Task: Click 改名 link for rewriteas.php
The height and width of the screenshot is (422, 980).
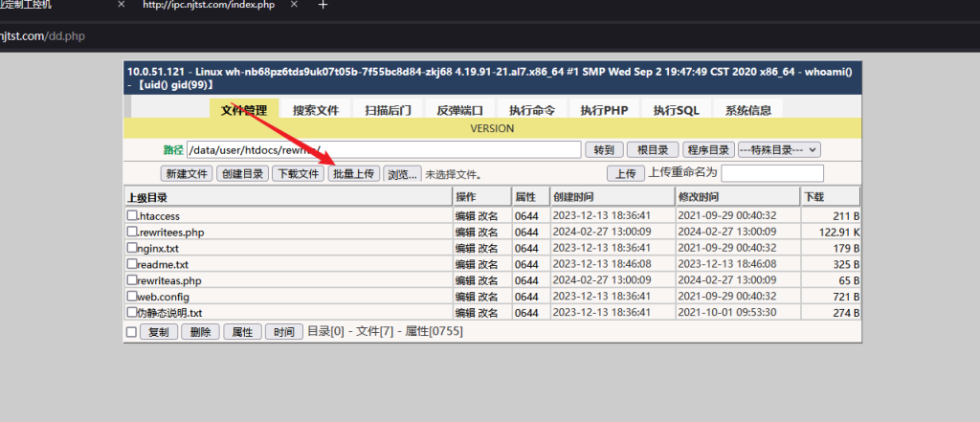Action: 488,280
